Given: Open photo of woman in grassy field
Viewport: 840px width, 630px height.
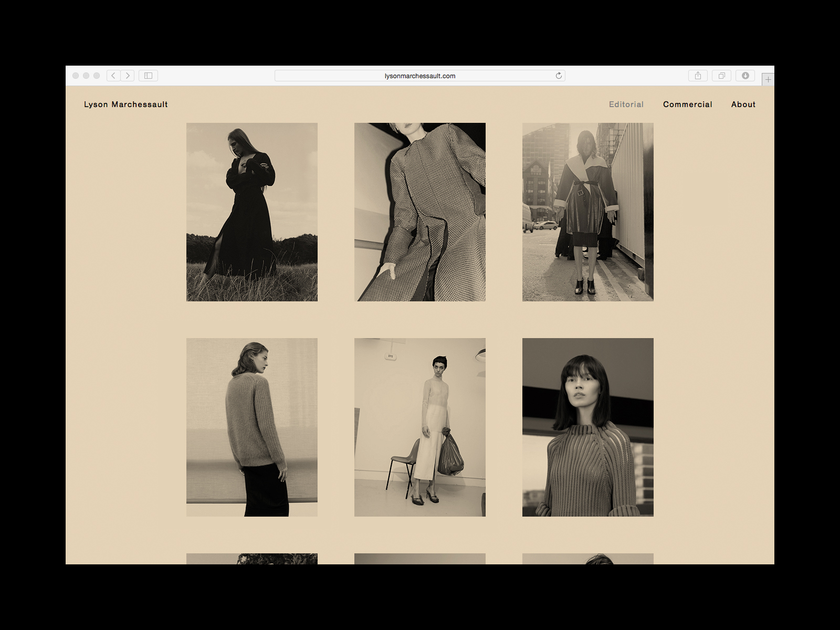Looking at the screenshot, I should (x=252, y=212).
